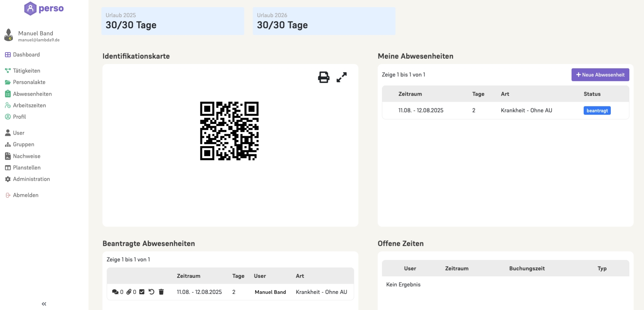Print the identification card
This screenshot has width=644, height=310.
pos(324,77)
